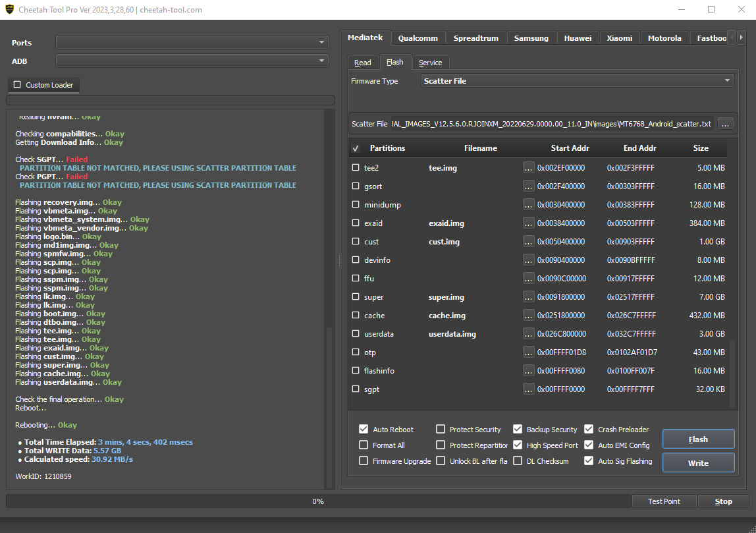The height and width of the screenshot is (533, 756).
Task: Check the super partition checkbox
Action: [x=356, y=296]
